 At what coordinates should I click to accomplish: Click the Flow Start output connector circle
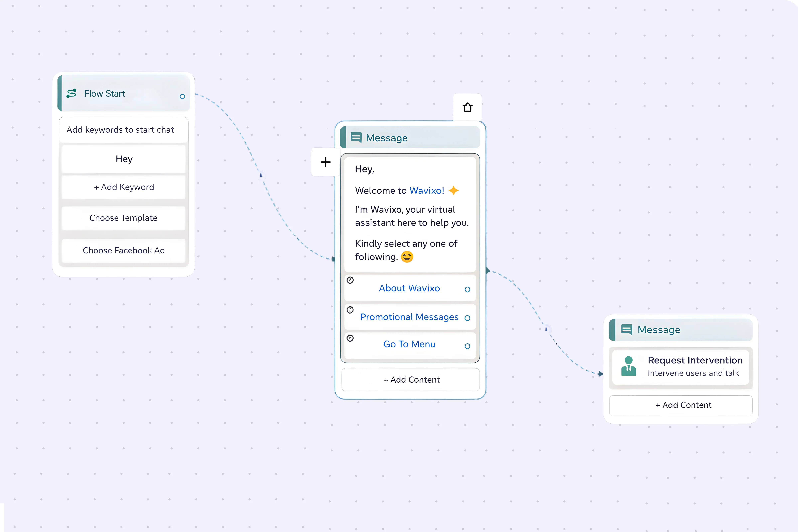182,97
